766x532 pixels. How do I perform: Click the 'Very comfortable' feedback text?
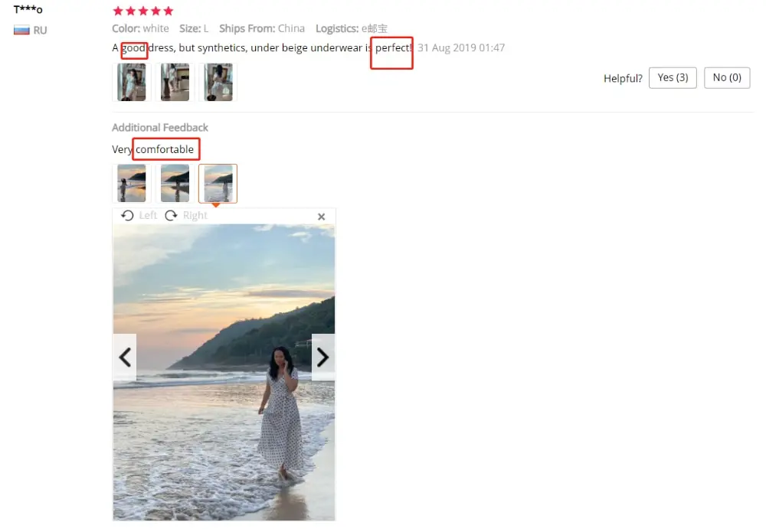(153, 149)
